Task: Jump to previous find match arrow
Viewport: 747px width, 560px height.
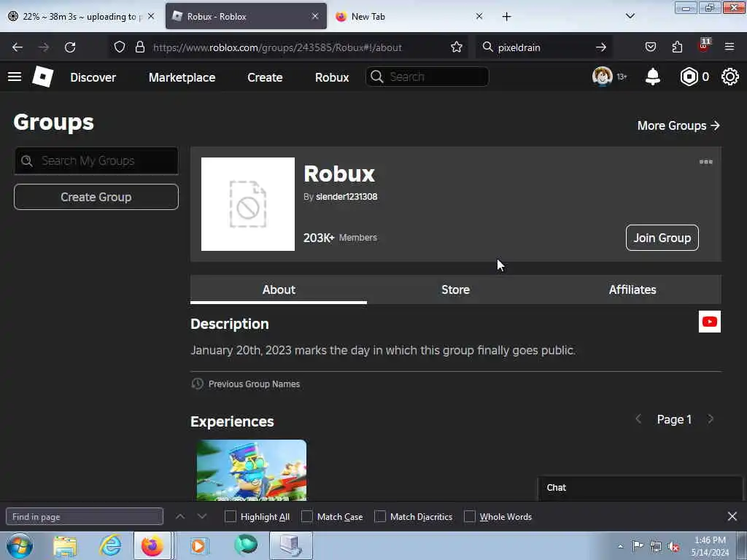Action: 180,516
